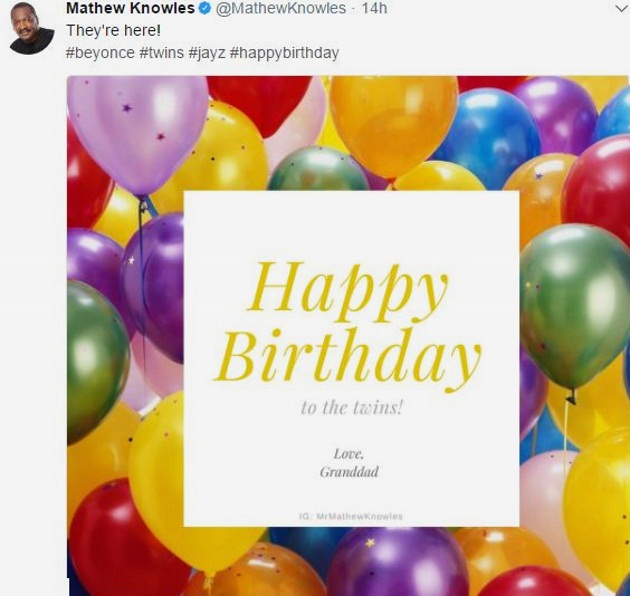Open the 14h timestamp permalink
Screen dimensions: 630x596
374,8
